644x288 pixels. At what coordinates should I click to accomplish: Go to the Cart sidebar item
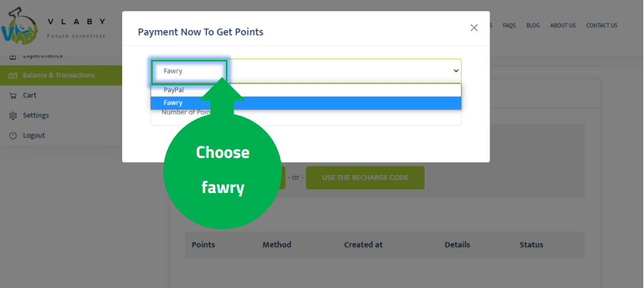[x=29, y=95]
